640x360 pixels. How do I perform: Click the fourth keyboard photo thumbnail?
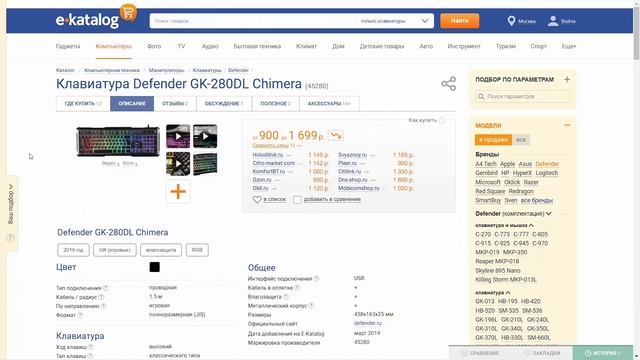coord(205,164)
